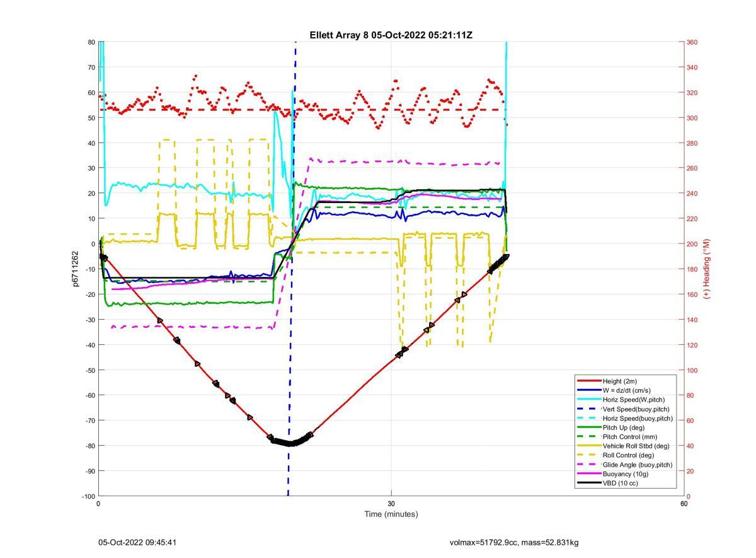The image size is (756, 558).
Task: Click the '(+) Heading (°M)' right axis label
Action: pos(707,269)
